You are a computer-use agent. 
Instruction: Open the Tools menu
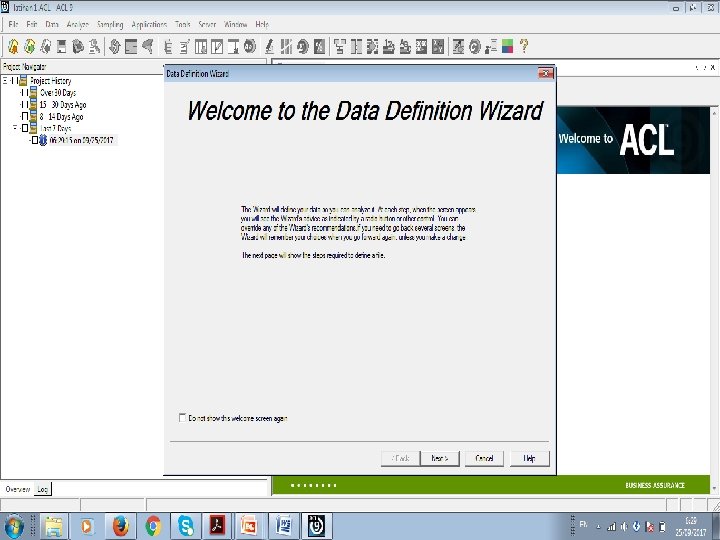click(182, 24)
